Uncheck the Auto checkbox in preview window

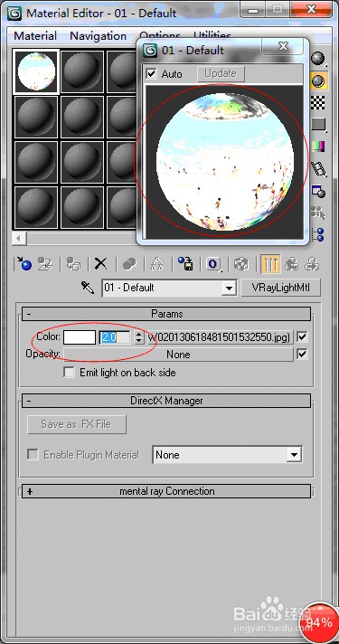coord(152,74)
